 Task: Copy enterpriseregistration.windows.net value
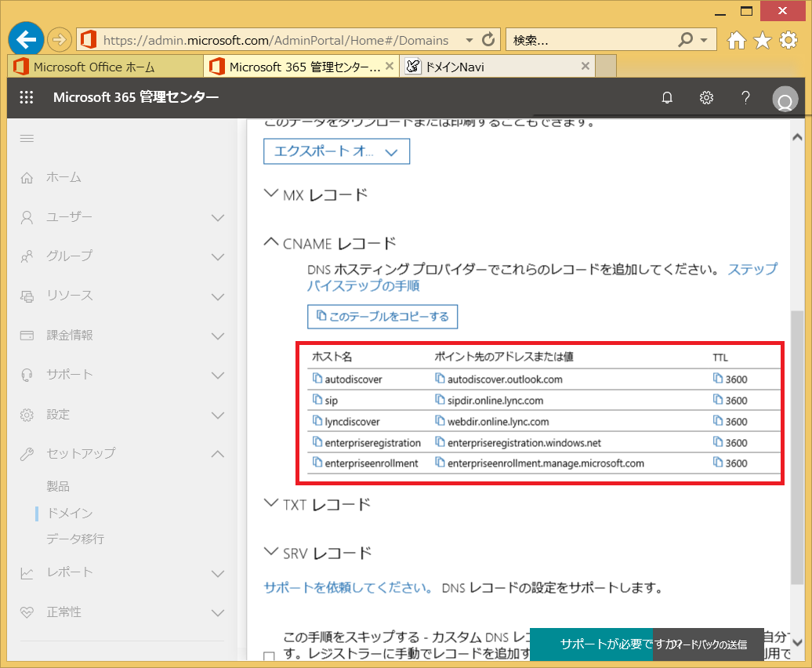(440, 442)
